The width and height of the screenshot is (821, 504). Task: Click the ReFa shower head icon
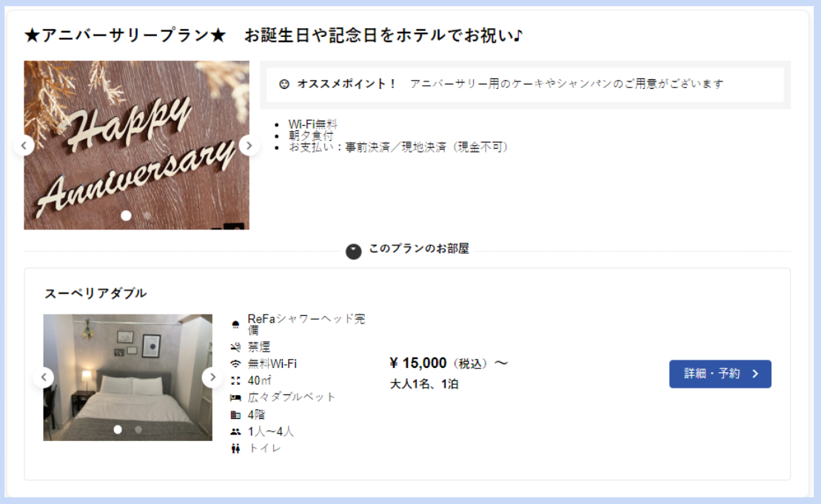click(235, 324)
